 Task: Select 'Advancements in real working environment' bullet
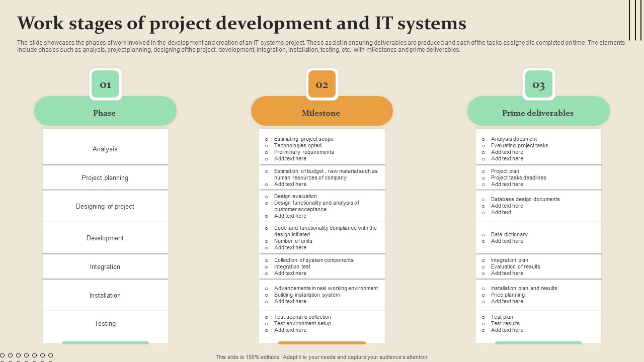click(x=326, y=288)
